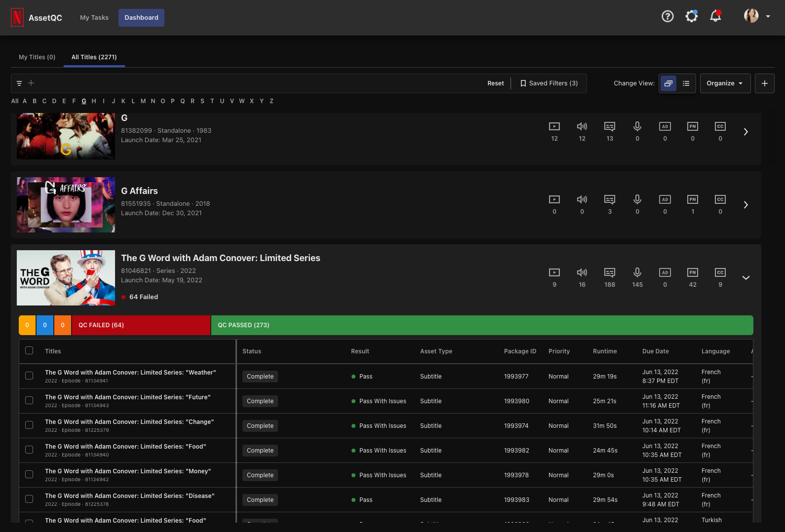The width and height of the screenshot is (785, 532).
Task: Filter titles by letter G
Action: pyautogui.click(x=84, y=101)
